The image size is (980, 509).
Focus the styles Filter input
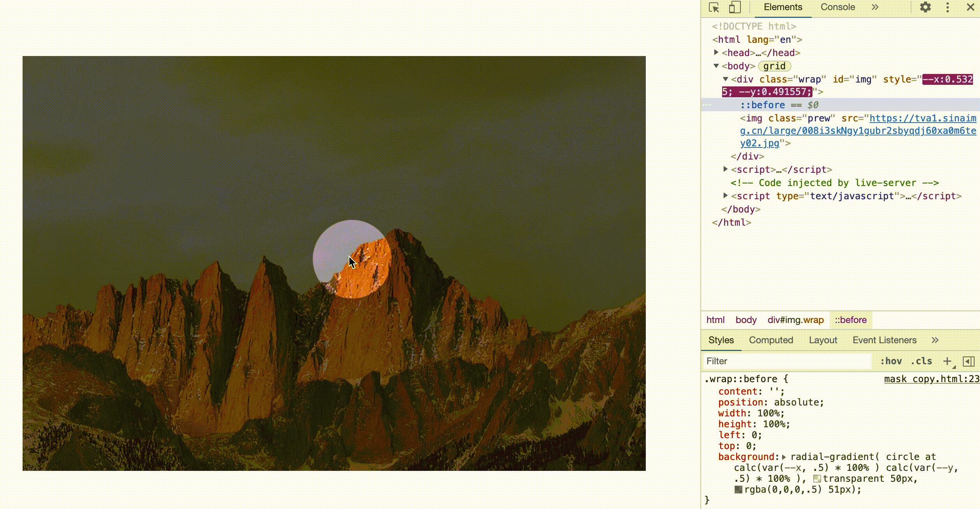click(x=787, y=361)
